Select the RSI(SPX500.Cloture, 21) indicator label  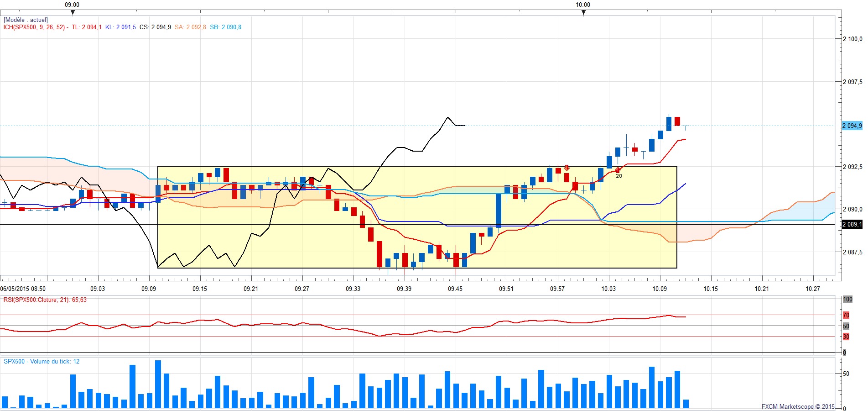pos(45,300)
